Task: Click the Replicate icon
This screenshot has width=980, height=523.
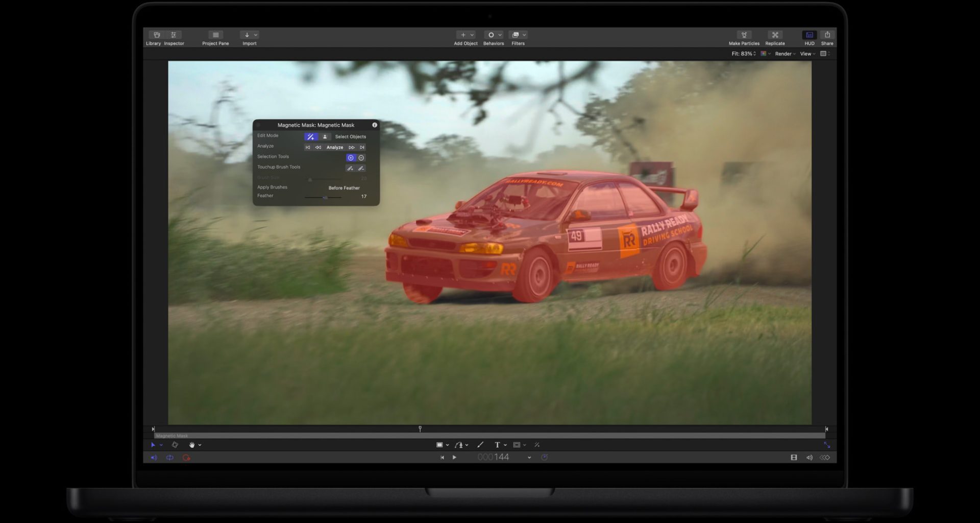Action: click(775, 35)
